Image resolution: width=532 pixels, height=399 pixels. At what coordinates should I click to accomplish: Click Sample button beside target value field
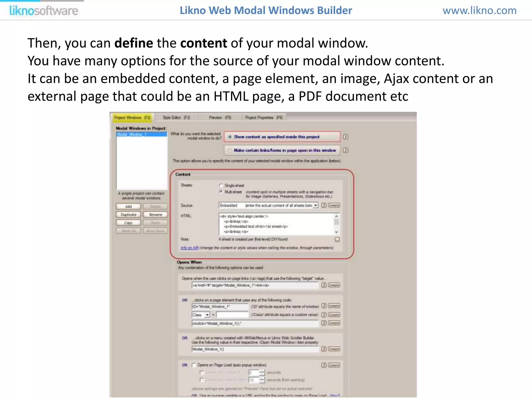[x=334, y=285]
